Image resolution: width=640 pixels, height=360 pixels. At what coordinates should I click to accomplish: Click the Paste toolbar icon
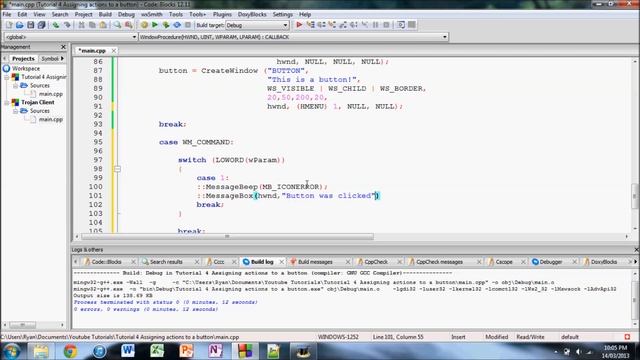(103, 25)
